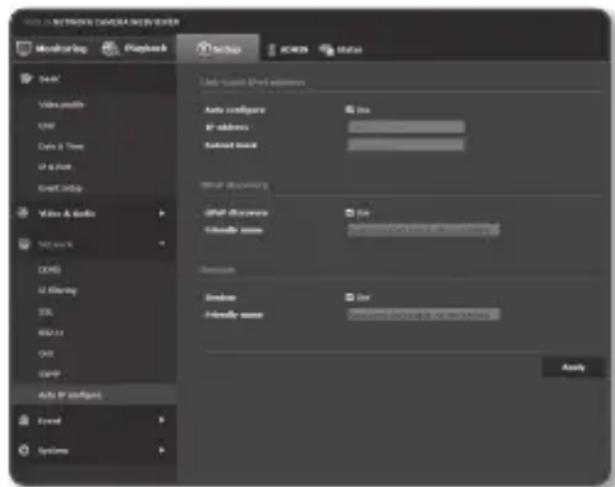The image size is (615, 487).
Task: Click the Monitoring screen icon
Action: pos(24,49)
